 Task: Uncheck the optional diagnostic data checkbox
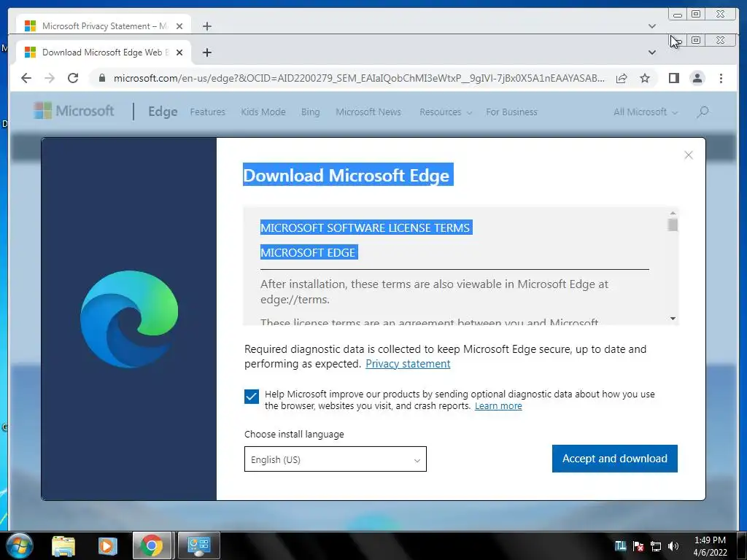pyautogui.click(x=252, y=396)
